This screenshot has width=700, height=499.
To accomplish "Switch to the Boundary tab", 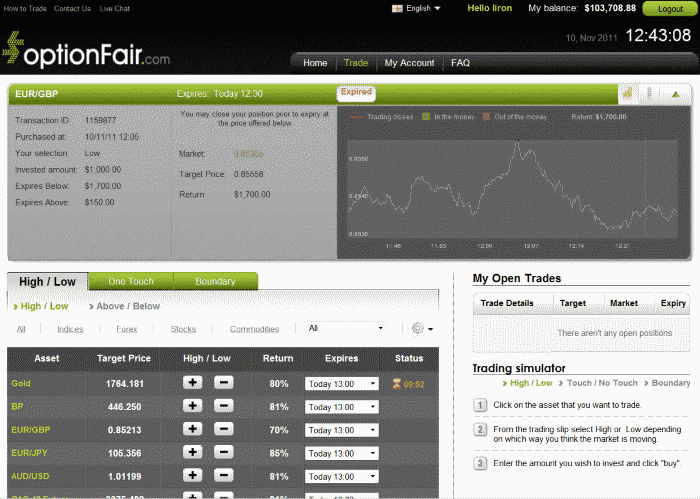I will (215, 282).
